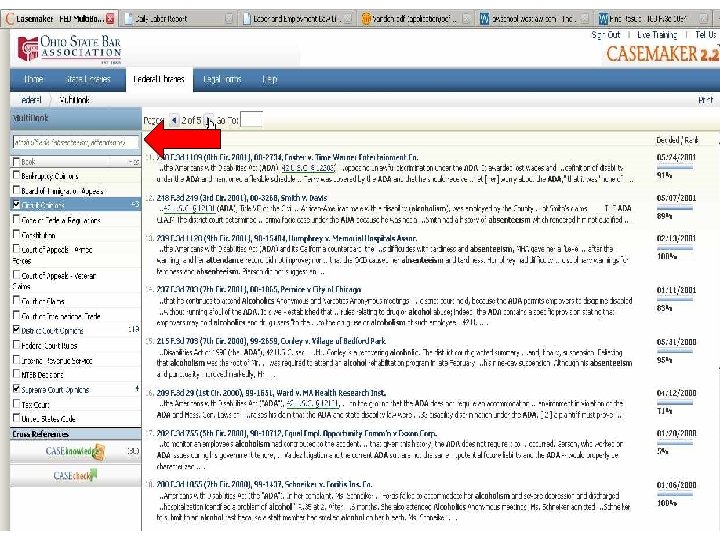This screenshot has width=720, height=540.
Task: Click the Decided / Rank column header
Action: (x=677, y=140)
